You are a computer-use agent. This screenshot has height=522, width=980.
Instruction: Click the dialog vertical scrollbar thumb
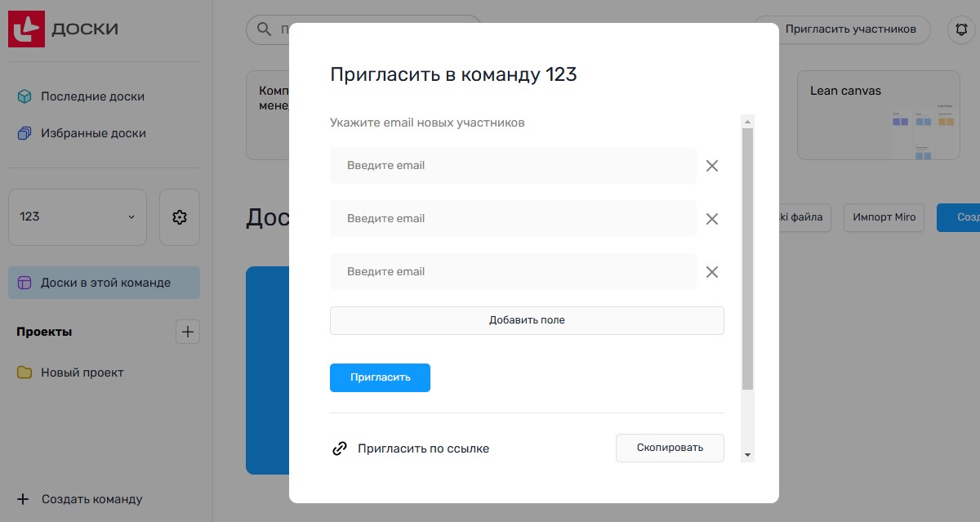[747, 258]
